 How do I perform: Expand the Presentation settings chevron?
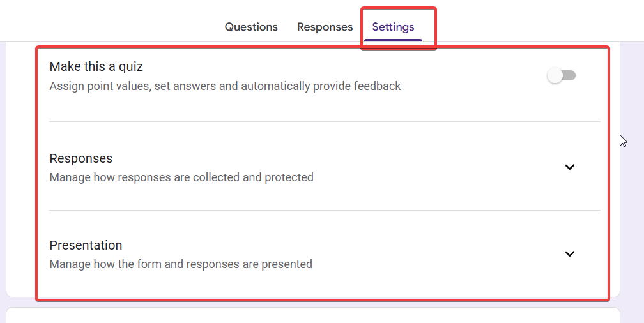click(x=570, y=254)
